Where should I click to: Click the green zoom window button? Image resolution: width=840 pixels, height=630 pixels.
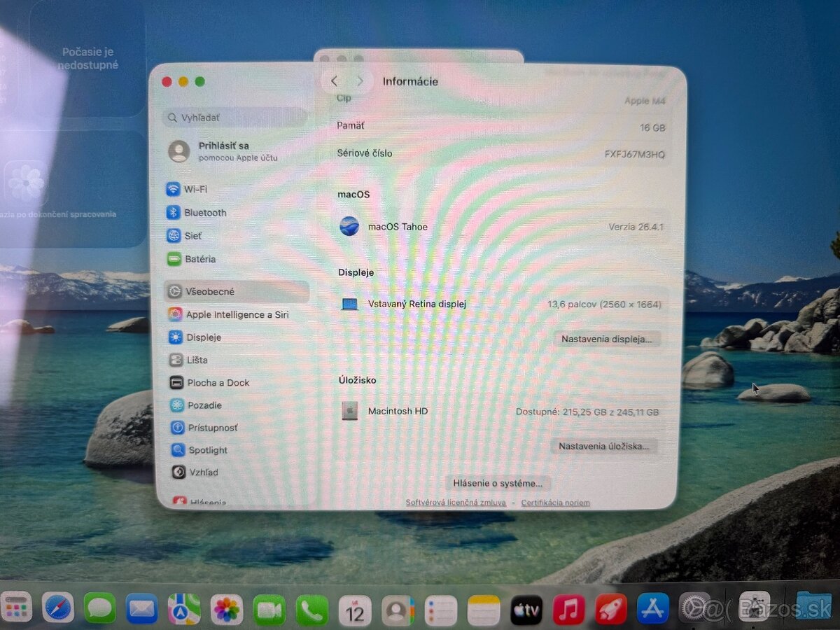[x=200, y=81]
